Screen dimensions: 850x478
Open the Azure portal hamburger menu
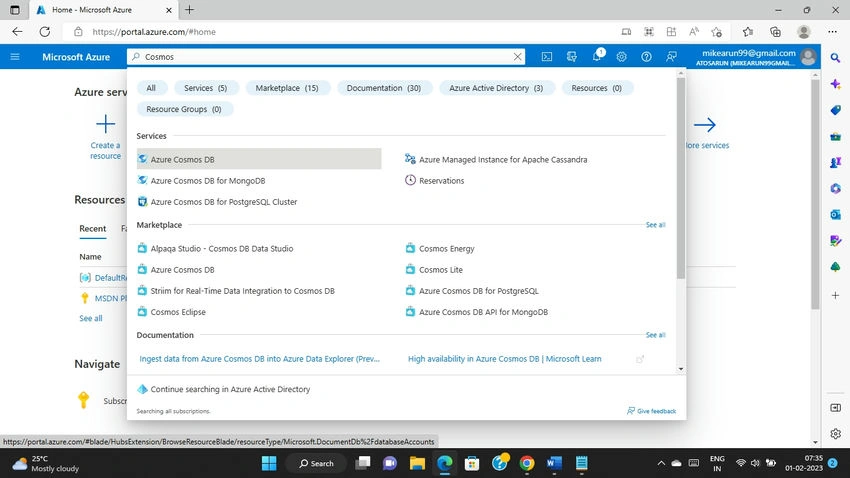[15, 56]
